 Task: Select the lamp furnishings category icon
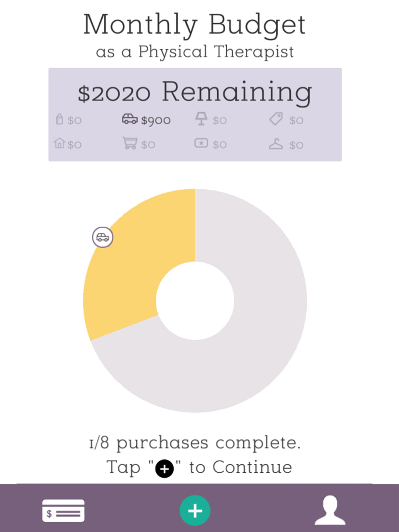(x=201, y=119)
